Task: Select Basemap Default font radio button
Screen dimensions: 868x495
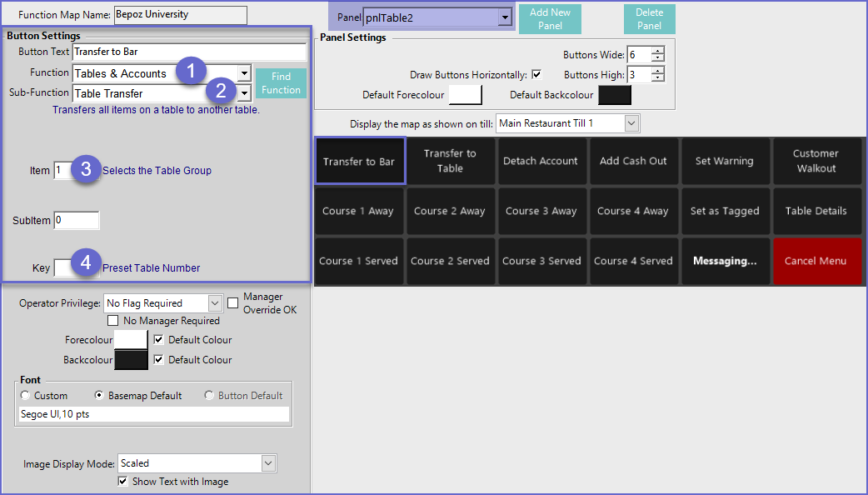Action: [x=99, y=395]
